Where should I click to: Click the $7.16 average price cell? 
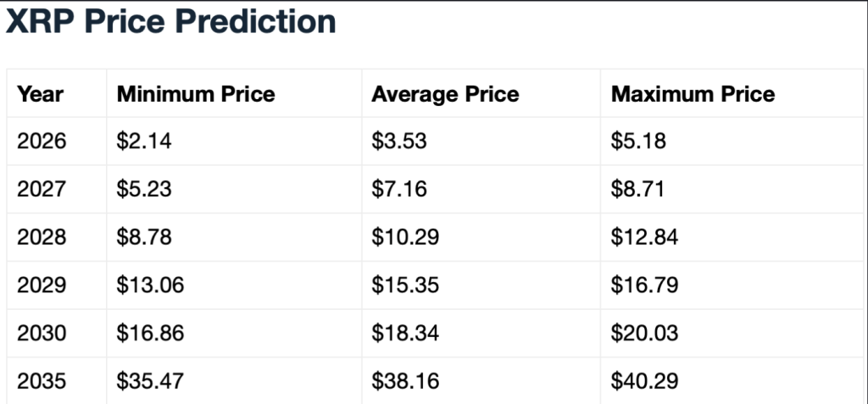pyautogui.click(x=399, y=189)
